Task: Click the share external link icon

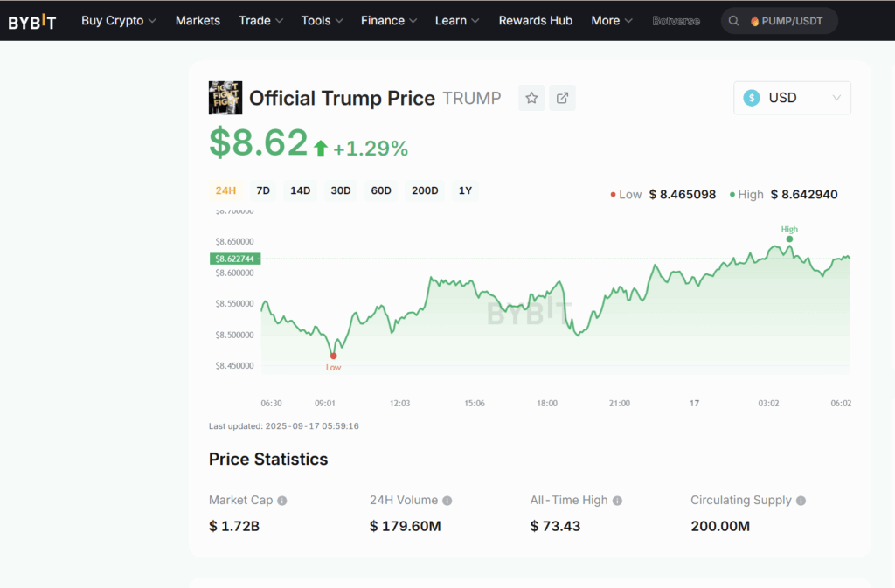Action: coord(563,98)
